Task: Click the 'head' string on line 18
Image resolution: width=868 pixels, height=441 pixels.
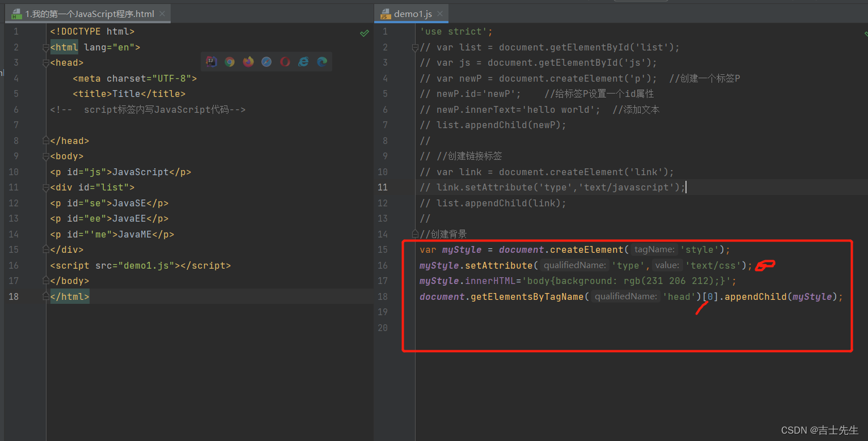Action: point(680,296)
